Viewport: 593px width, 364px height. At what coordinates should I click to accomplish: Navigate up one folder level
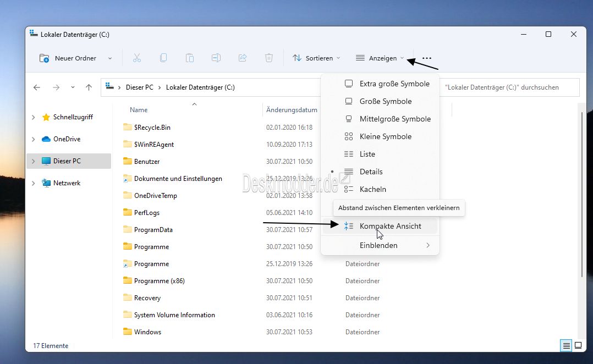point(89,87)
